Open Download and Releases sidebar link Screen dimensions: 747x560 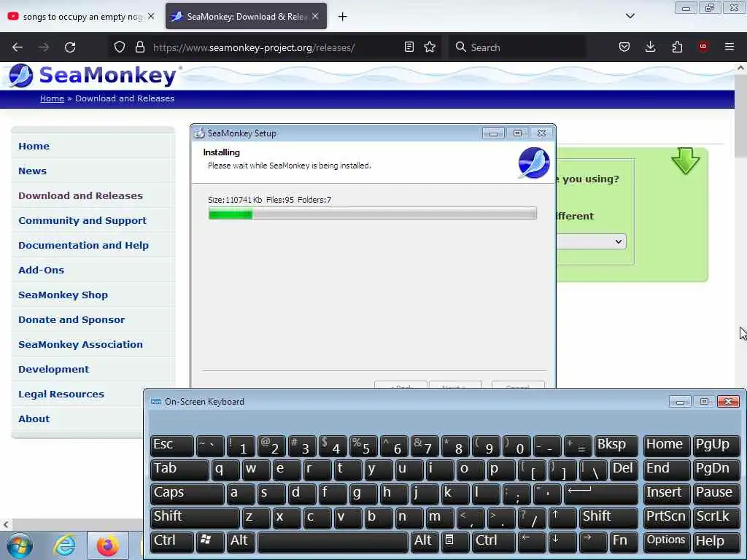(80, 195)
